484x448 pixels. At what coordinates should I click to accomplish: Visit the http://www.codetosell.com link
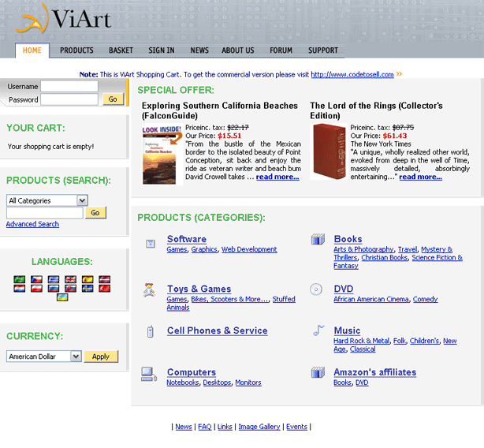click(352, 74)
